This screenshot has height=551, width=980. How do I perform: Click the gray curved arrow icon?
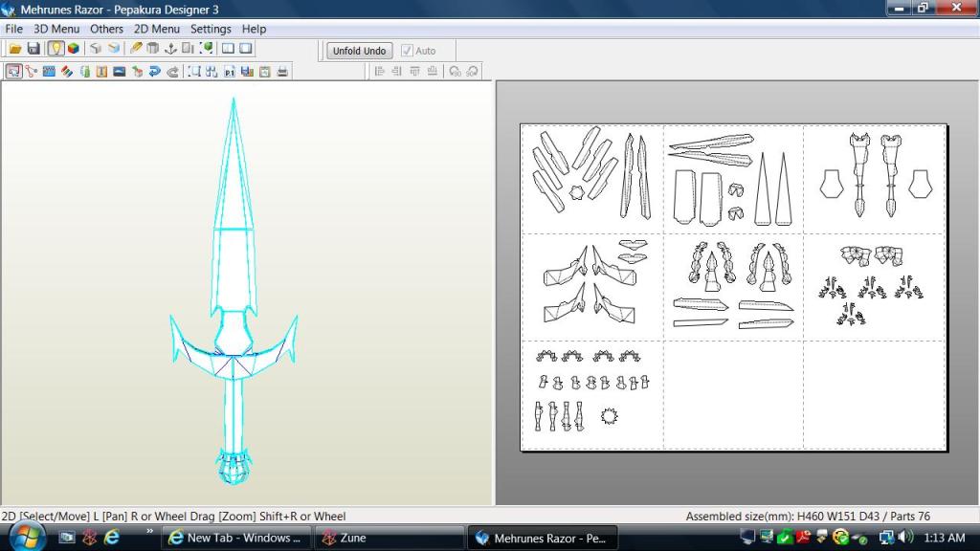(172, 71)
